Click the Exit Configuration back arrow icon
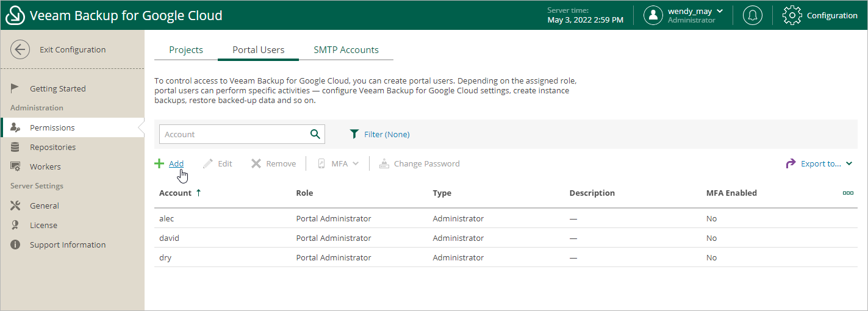Image resolution: width=868 pixels, height=311 pixels. [20, 49]
